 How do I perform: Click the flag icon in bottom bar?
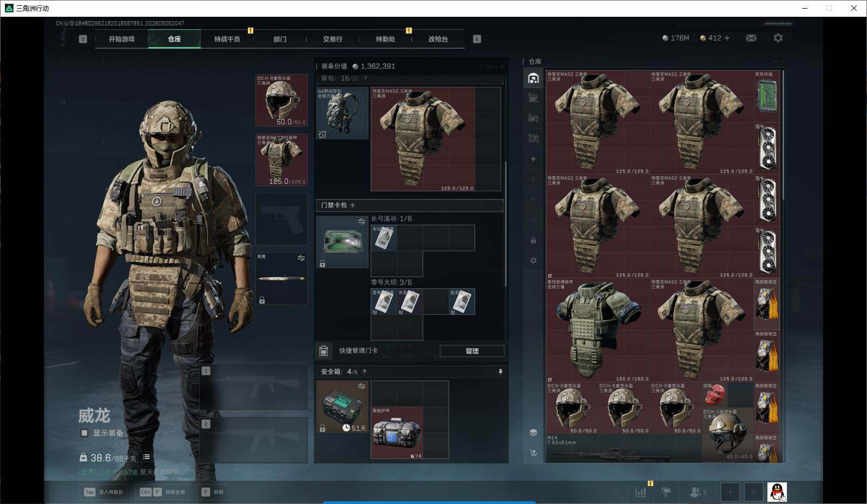[x=666, y=492]
